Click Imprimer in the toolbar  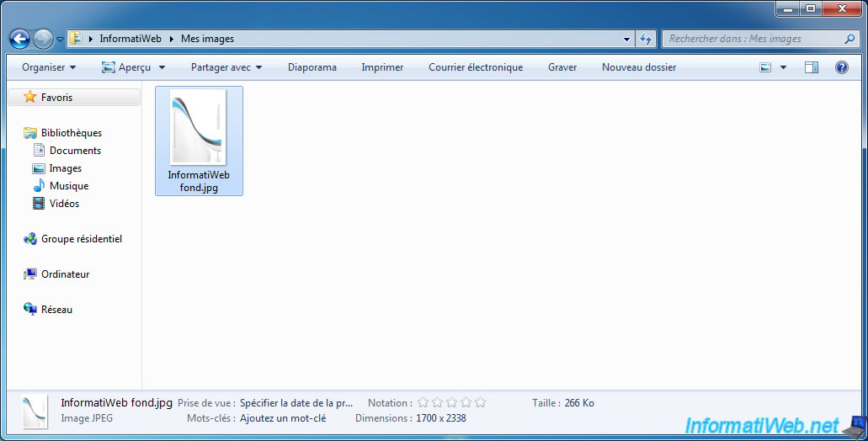382,67
